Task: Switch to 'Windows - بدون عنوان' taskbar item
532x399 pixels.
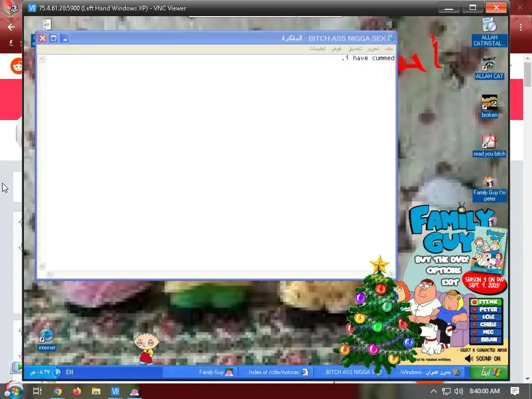Action: pyautogui.click(x=428, y=372)
